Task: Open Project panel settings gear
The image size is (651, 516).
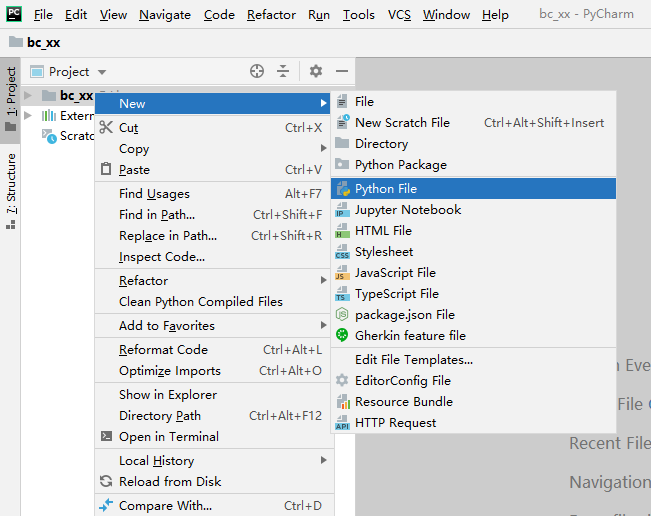Action: click(x=316, y=71)
